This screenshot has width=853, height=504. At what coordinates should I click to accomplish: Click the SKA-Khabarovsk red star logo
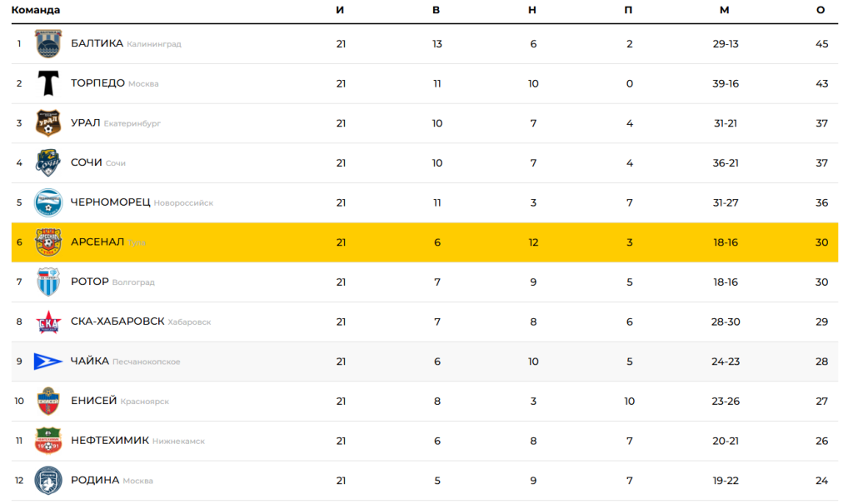[48, 322]
